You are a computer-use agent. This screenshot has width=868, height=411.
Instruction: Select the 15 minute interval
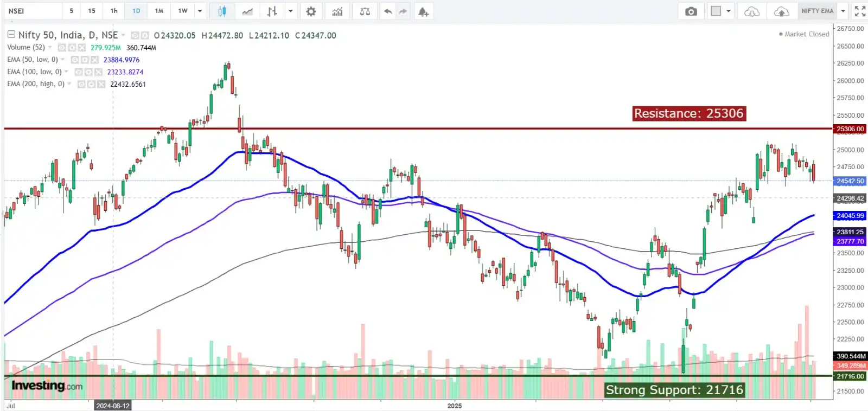tap(92, 11)
